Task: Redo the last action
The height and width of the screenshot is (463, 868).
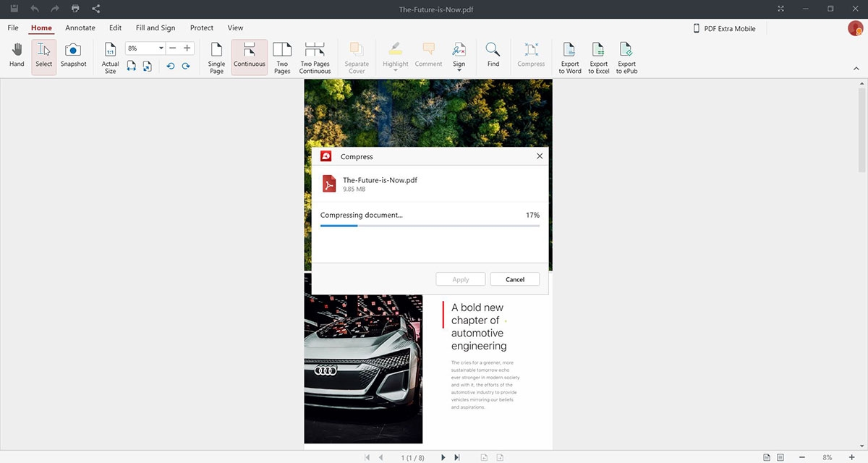Action: coord(55,9)
